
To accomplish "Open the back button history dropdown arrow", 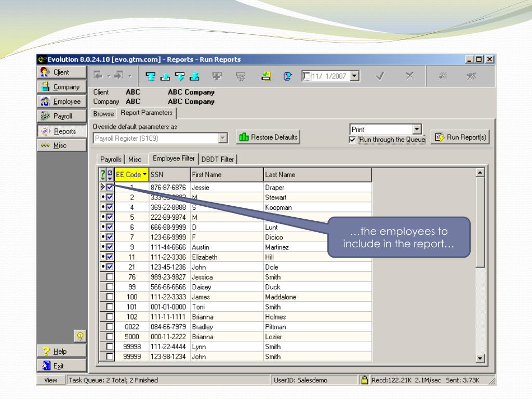I will (x=109, y=76).
